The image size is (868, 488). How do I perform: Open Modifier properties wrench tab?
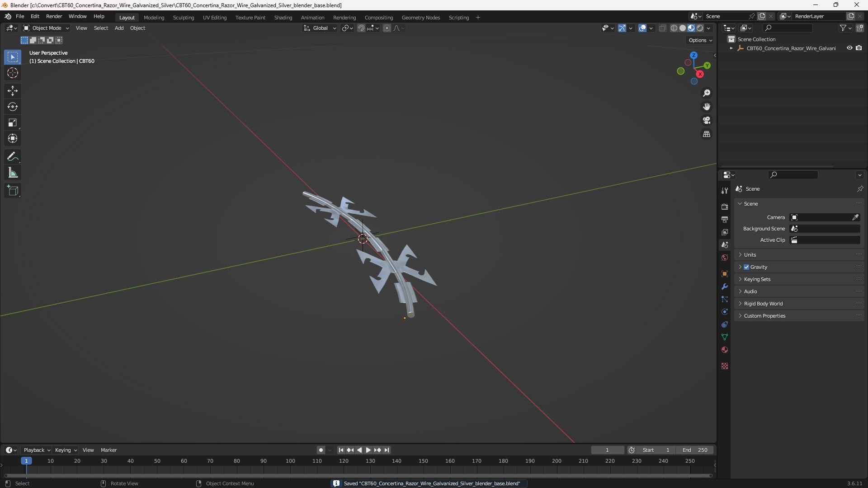click(725, 286)
